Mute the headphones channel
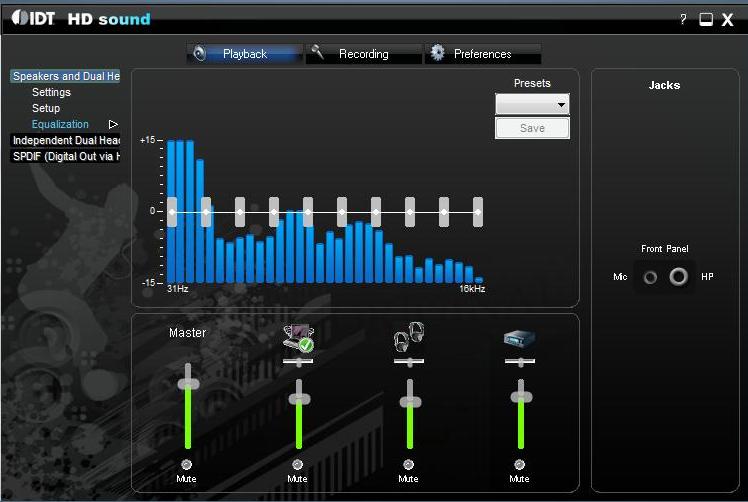Screen dimensions: 748x502 pos(408,464)
